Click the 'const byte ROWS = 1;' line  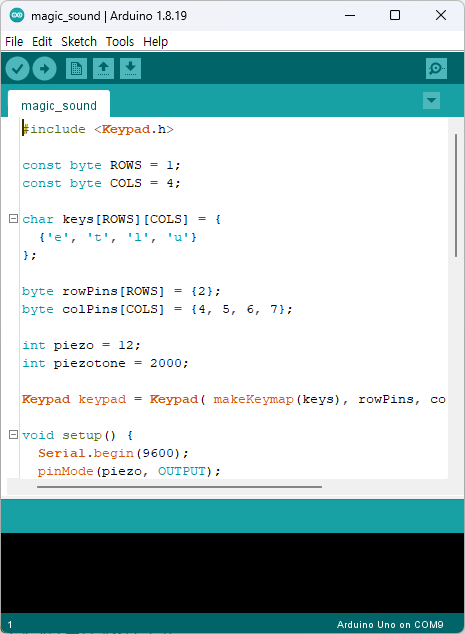[x=101, y=165]
